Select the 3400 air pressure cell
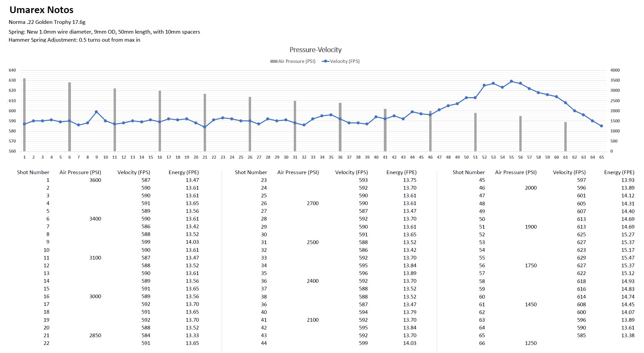 95,219
